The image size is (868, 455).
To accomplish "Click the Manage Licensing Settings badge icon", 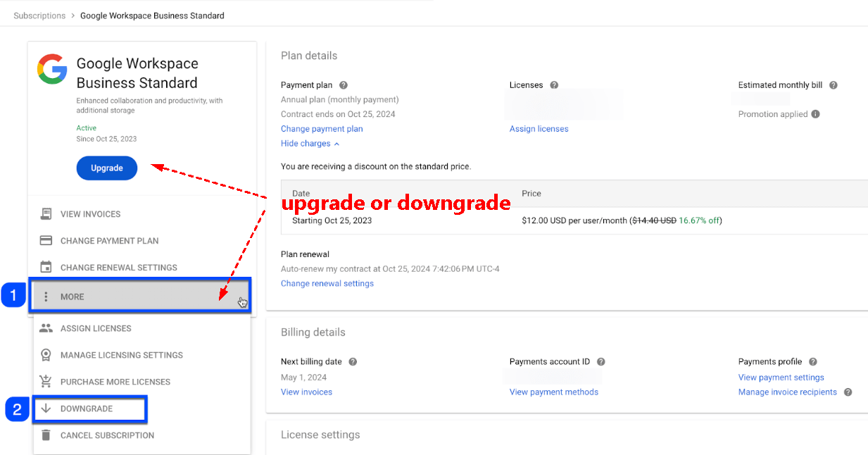I will tap(46, 355).
